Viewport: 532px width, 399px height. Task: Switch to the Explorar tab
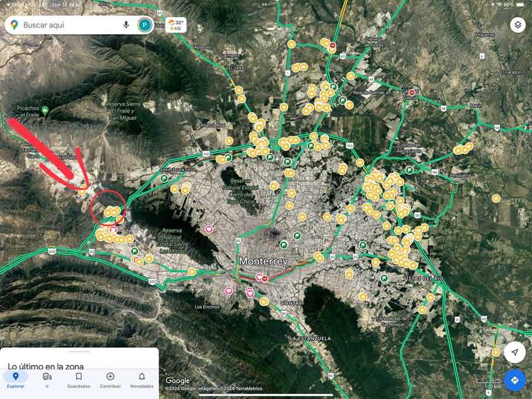click(16, 380)
